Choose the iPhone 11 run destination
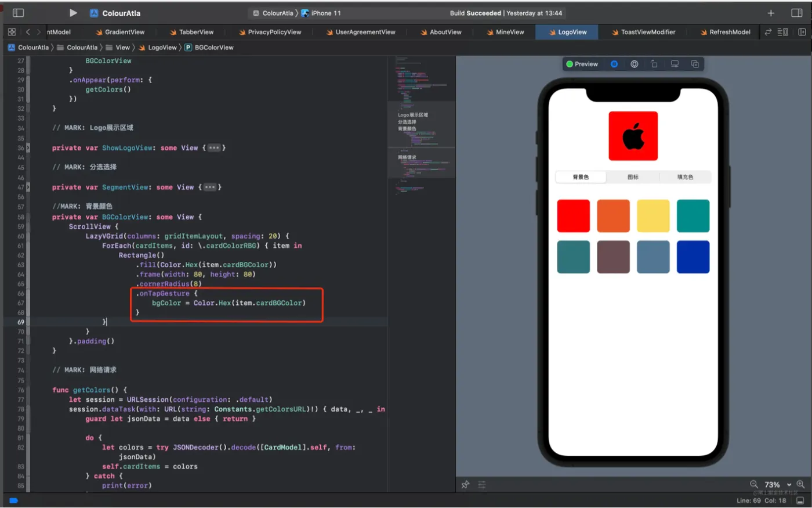 click(x=321, y=13)
